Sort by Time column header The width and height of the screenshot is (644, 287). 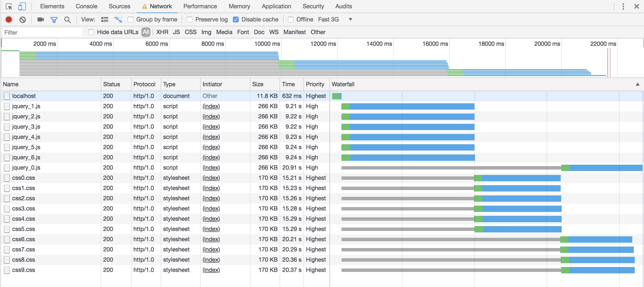click(292, 84)
